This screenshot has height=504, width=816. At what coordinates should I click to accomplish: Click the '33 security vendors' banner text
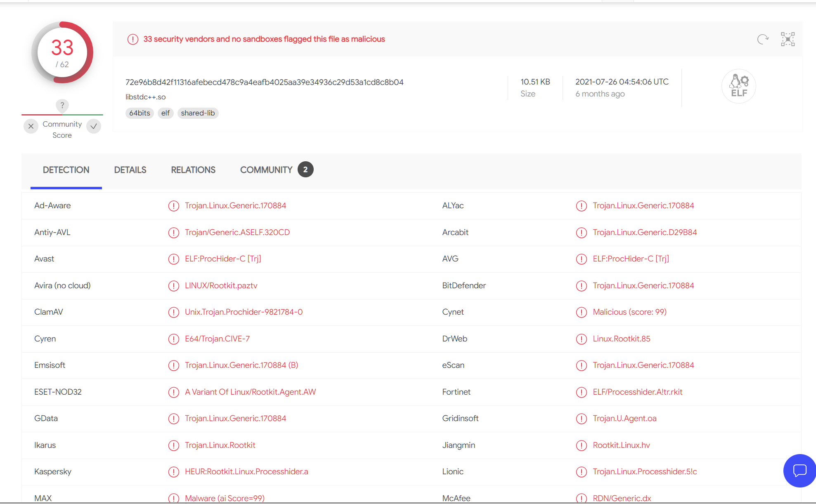(x=264, y=39)
